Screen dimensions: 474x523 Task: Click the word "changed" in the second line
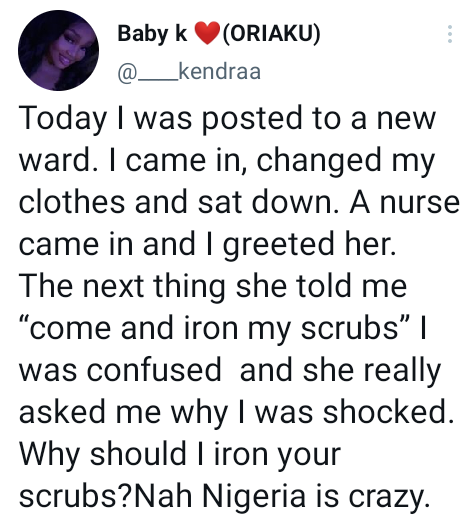(x=319, y=161)
